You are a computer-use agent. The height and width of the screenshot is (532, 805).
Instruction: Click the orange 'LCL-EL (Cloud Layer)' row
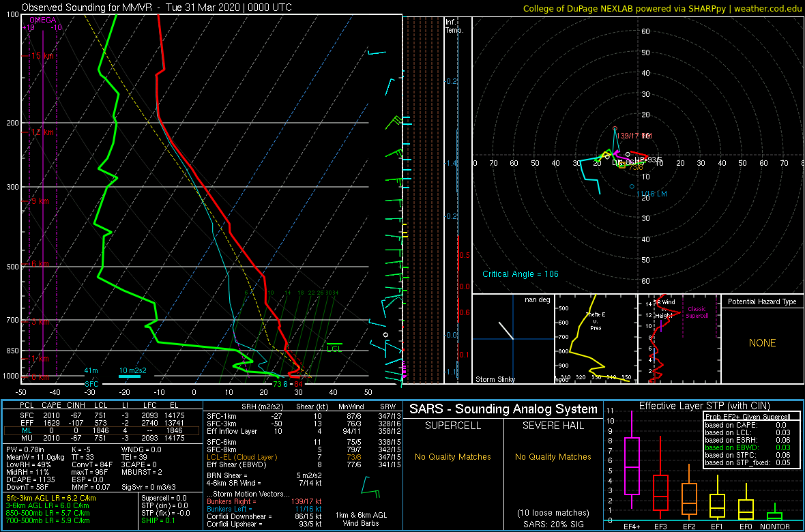click(304, 456)
